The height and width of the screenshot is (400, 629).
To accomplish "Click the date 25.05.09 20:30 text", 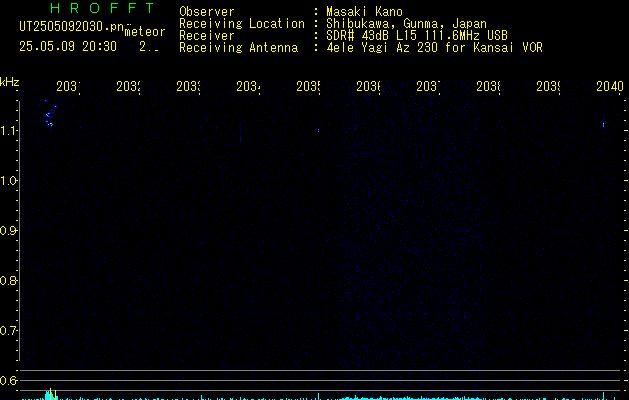I will point(68,46).
